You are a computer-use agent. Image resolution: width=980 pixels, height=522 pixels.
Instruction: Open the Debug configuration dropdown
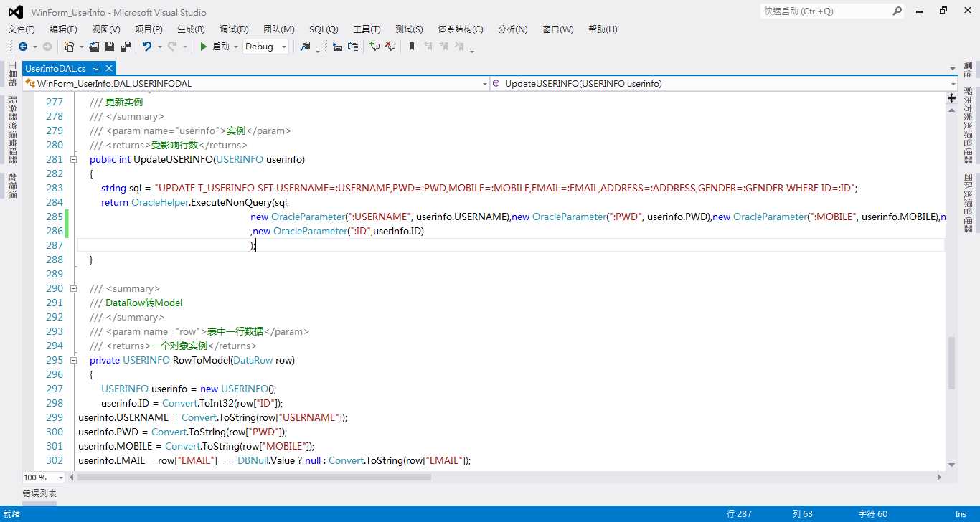[266, 47]
